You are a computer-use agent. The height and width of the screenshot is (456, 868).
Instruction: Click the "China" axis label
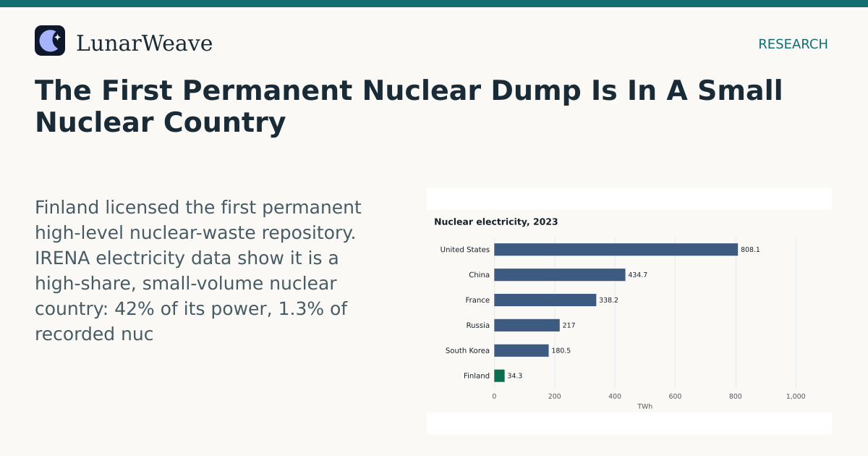[x=479, y=275]
